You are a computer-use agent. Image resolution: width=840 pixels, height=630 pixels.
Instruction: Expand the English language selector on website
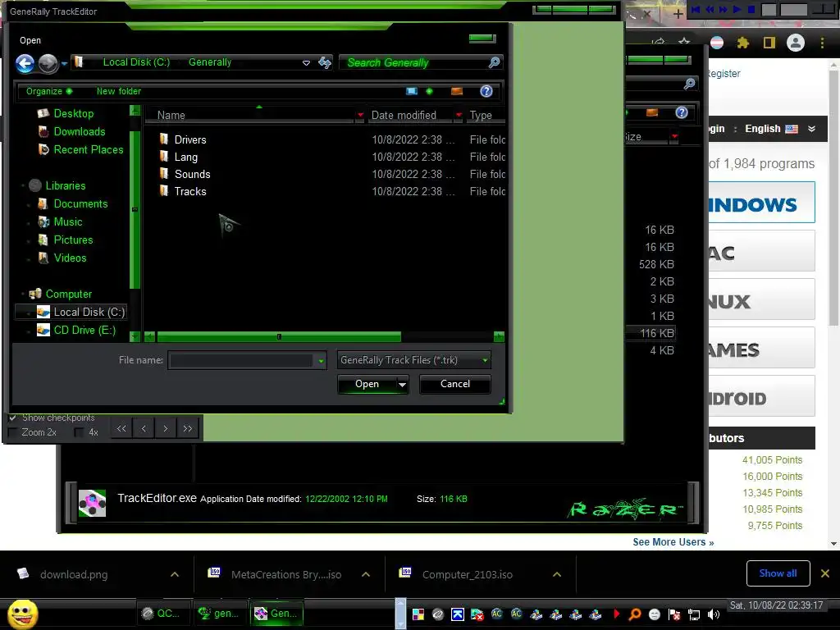point(780,129)
